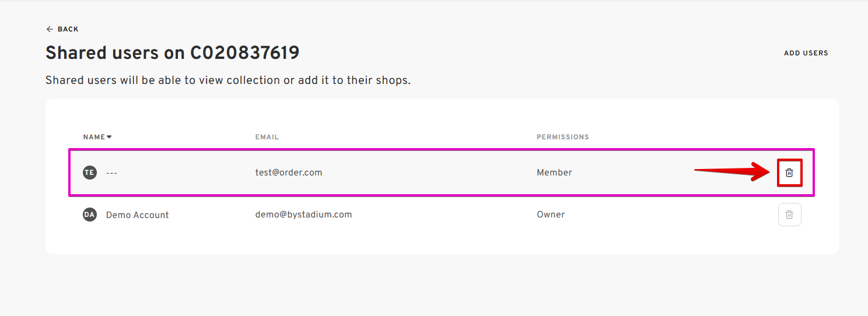Image resolution: width=868 pixels, height=316 pixels.
Task: Click the Demo Account row
Action: (x=442, y=215)
